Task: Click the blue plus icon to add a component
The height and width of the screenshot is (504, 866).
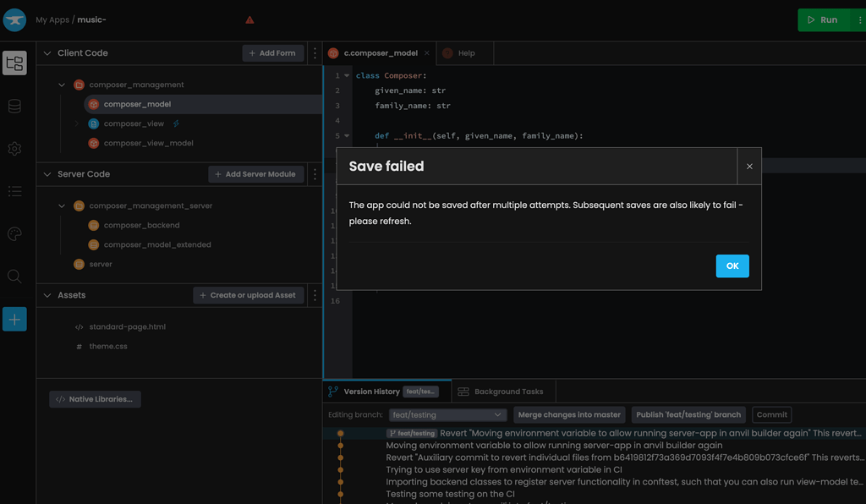Action: point(14,319)
